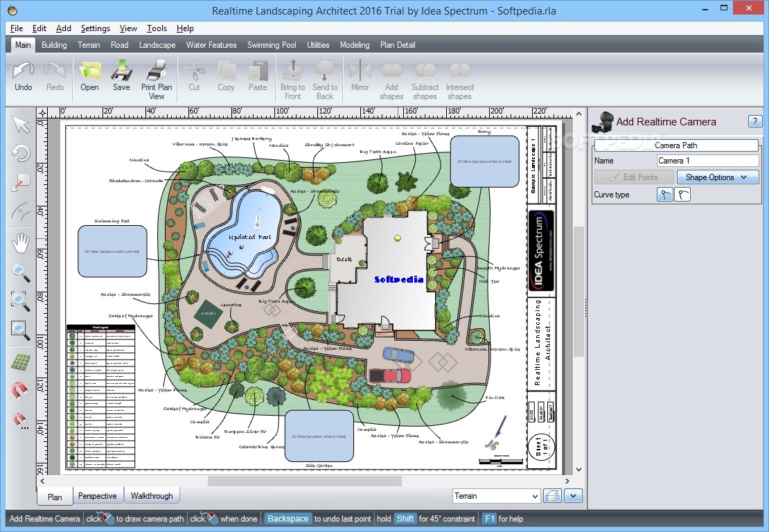This screenshot has height=532, width=769.
Task: Select the magnifier zoom tool
Action: pyautogui.click(x=21, y=273)
